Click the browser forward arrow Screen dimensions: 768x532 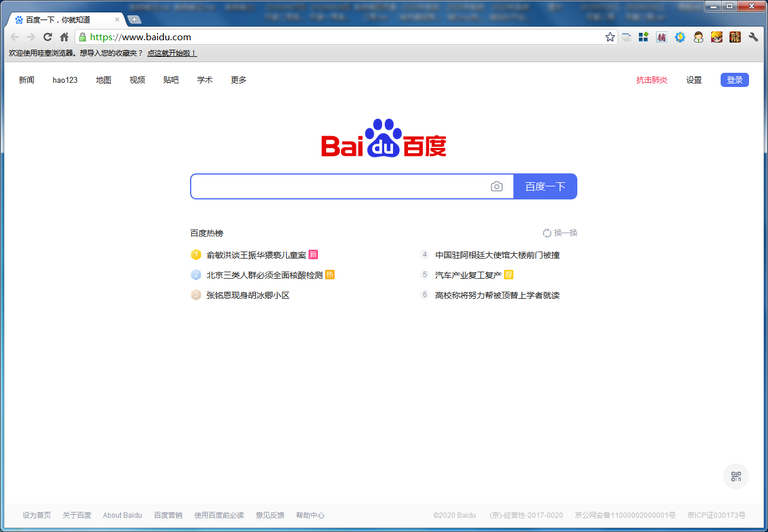pos(31,37)
